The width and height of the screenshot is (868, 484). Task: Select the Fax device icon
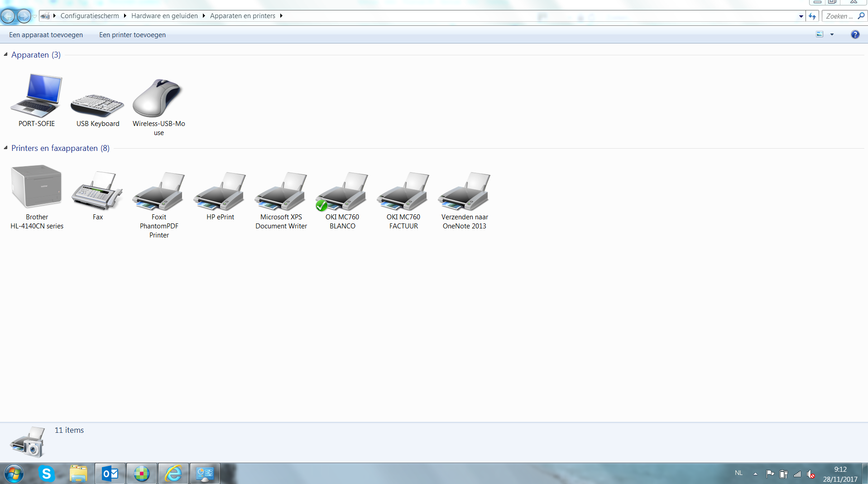point(98,195)
